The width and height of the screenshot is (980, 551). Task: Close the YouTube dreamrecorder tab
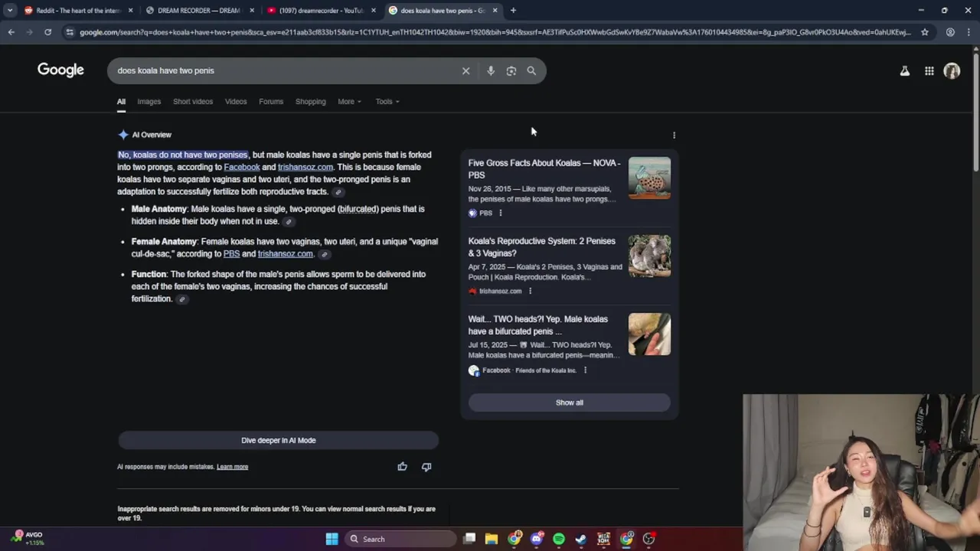coord(374,11)
